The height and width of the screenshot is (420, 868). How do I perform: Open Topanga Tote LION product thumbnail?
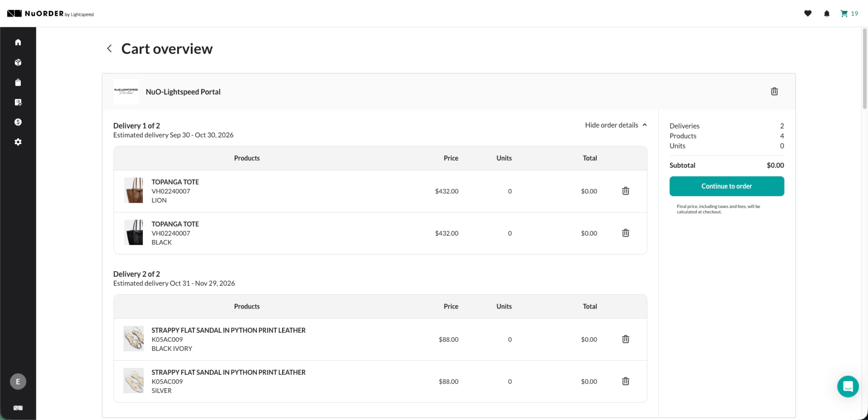pyautogui.click(x=134, y=190)
